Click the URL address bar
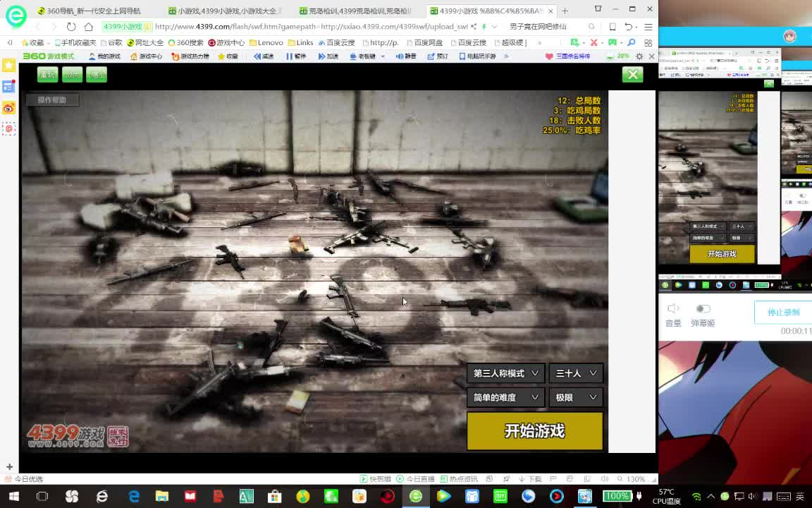The image size is (812, 508). pyautogui.click(x=311, y=26)
